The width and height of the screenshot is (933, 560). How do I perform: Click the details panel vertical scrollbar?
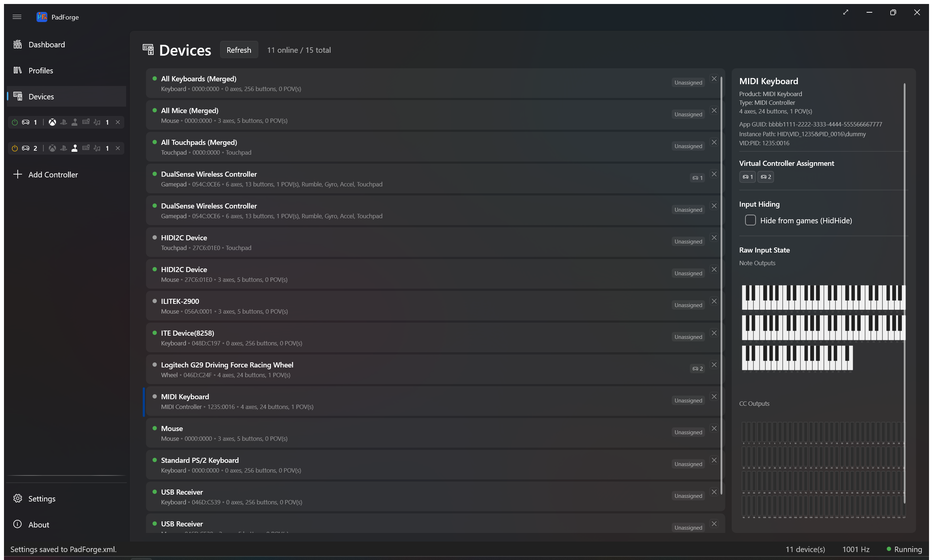click(905, 293)
